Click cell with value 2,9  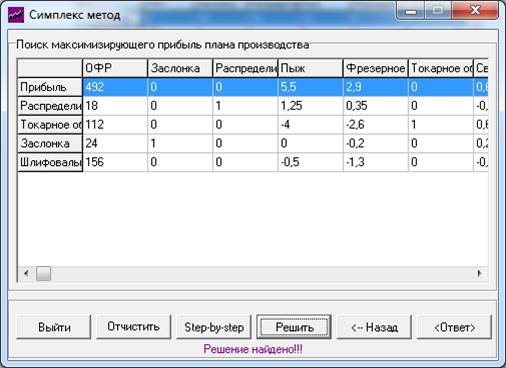pyautogui.click(x=376, y=87)
